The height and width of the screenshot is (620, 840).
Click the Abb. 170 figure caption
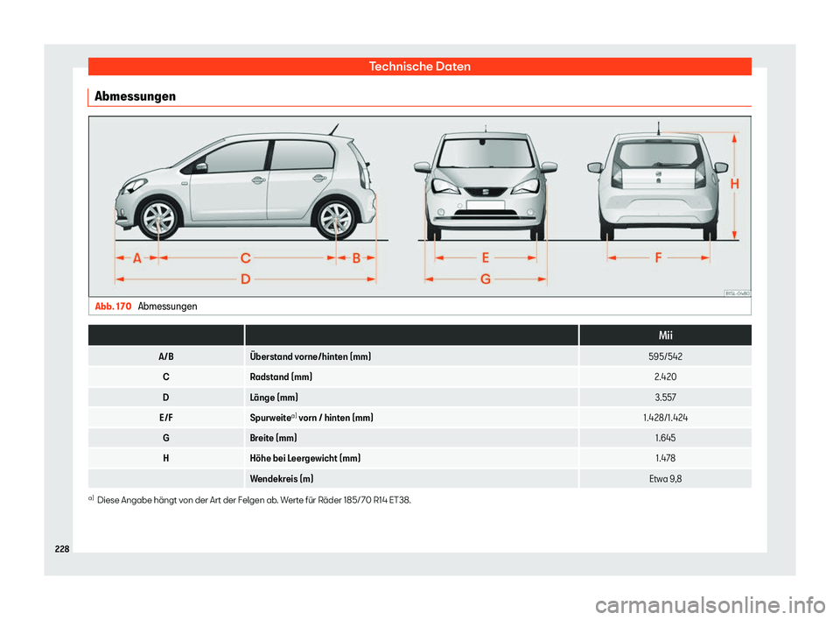tap(144, 306)
